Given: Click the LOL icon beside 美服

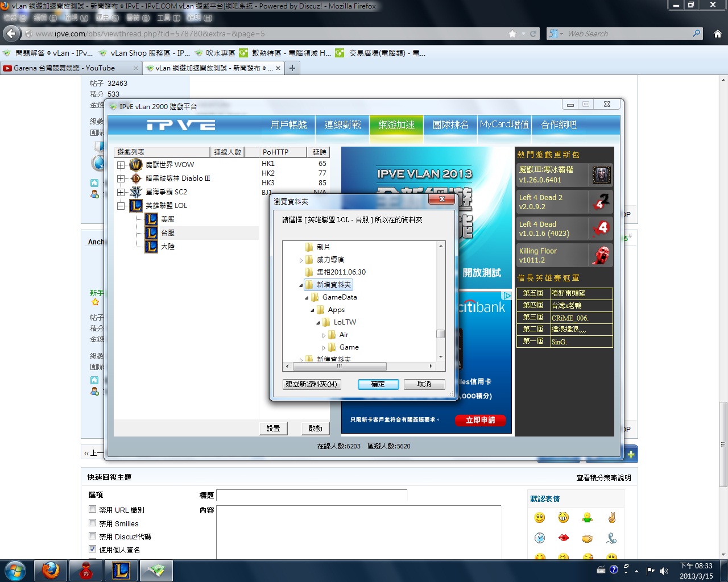Looking at the screenshot, I should pyautogui.click(x=151, y=219).
